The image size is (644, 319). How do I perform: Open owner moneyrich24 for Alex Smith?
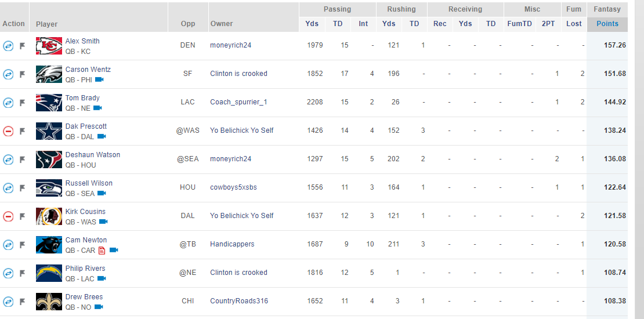pos(231,45)
